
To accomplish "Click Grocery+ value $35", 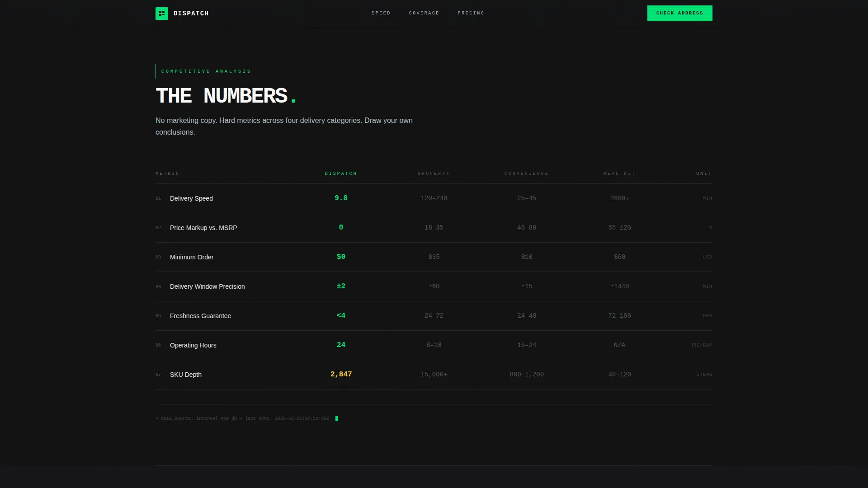I will [434, 257].
